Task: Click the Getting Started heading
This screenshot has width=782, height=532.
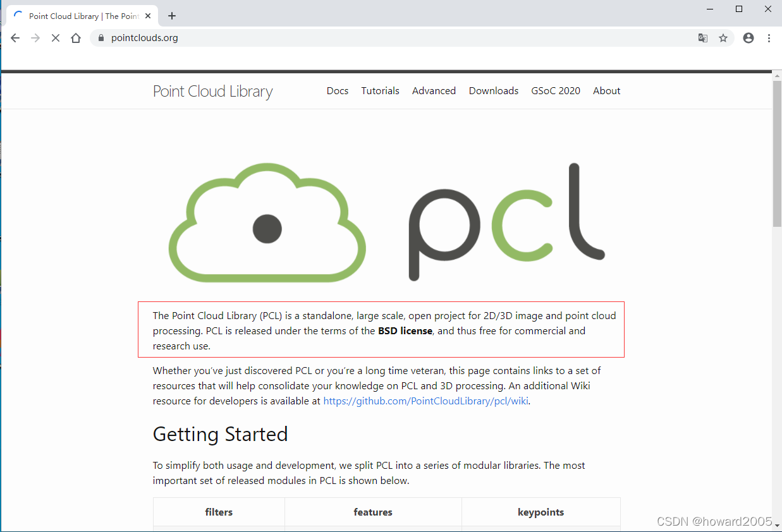Action: (220, 434)
